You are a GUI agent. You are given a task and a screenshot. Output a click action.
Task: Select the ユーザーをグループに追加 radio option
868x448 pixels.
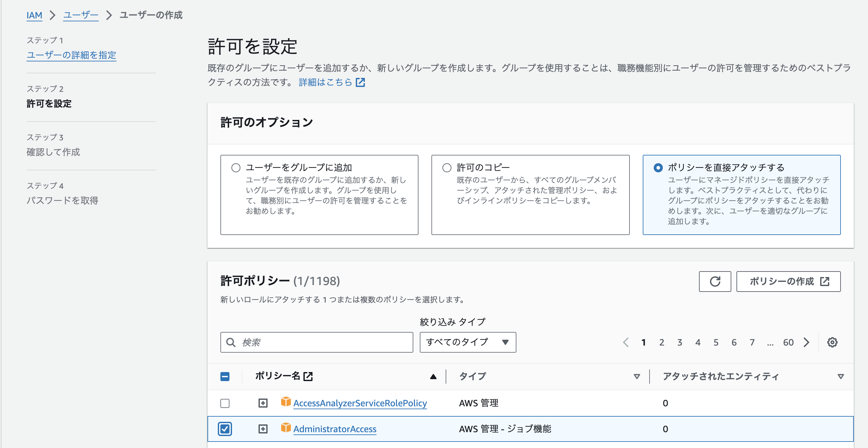pos(236,167)
